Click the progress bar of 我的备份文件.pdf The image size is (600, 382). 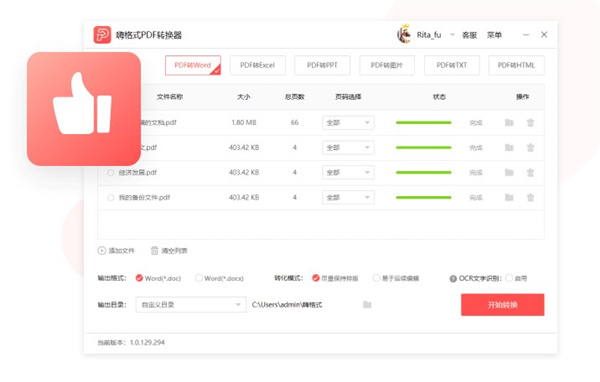click(x=424, y=198)
